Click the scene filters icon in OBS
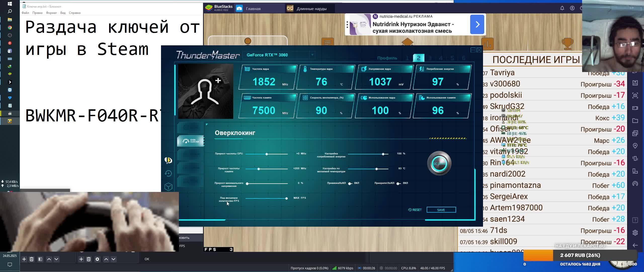 [40, 259]
